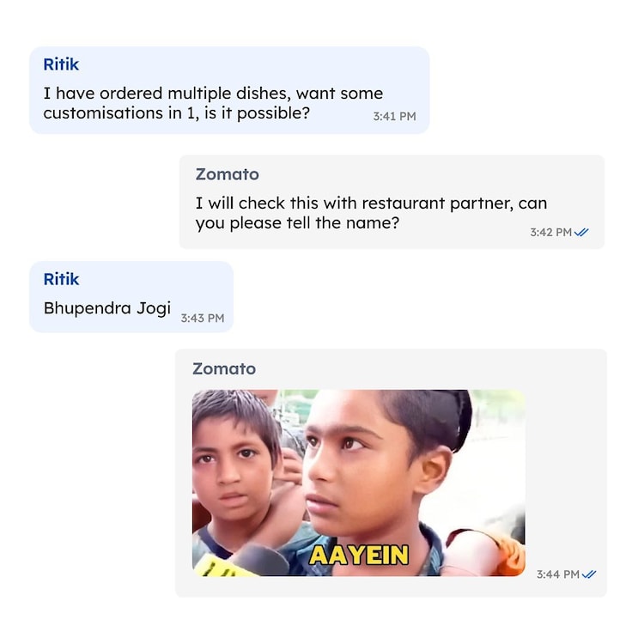Click the Zomato name above the restaurant partner reply
Image resolution: width=644 pixels, height=644 pixels.
point(228,174)
